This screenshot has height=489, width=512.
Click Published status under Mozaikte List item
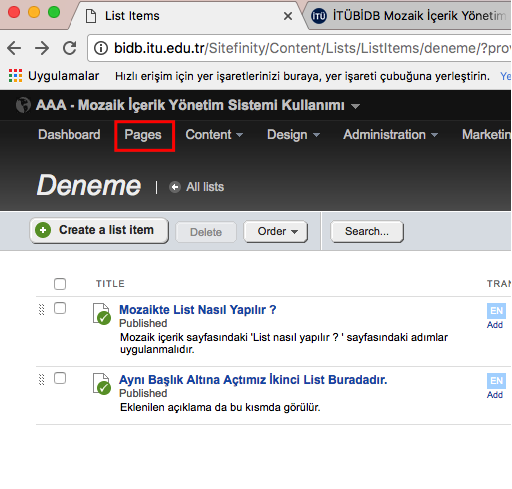143,323
